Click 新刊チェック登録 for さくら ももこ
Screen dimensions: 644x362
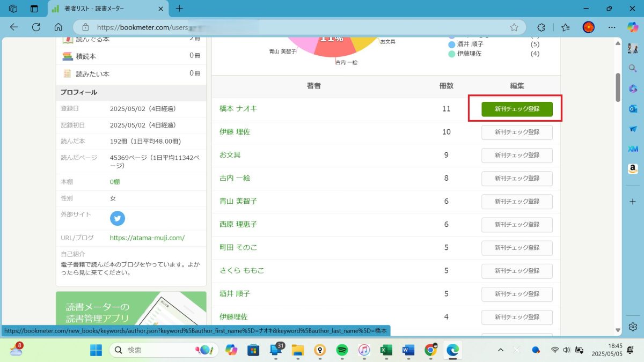517,271
